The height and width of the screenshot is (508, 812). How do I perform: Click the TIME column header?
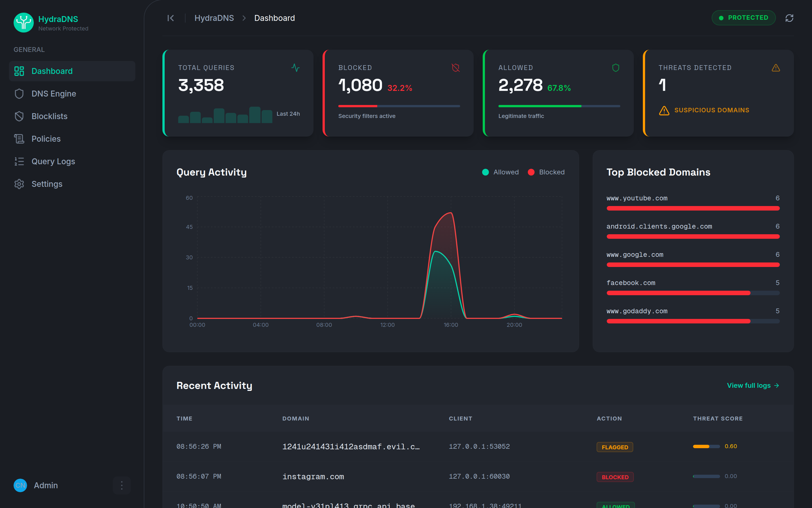pyautogui.click(x=184, y=419)
